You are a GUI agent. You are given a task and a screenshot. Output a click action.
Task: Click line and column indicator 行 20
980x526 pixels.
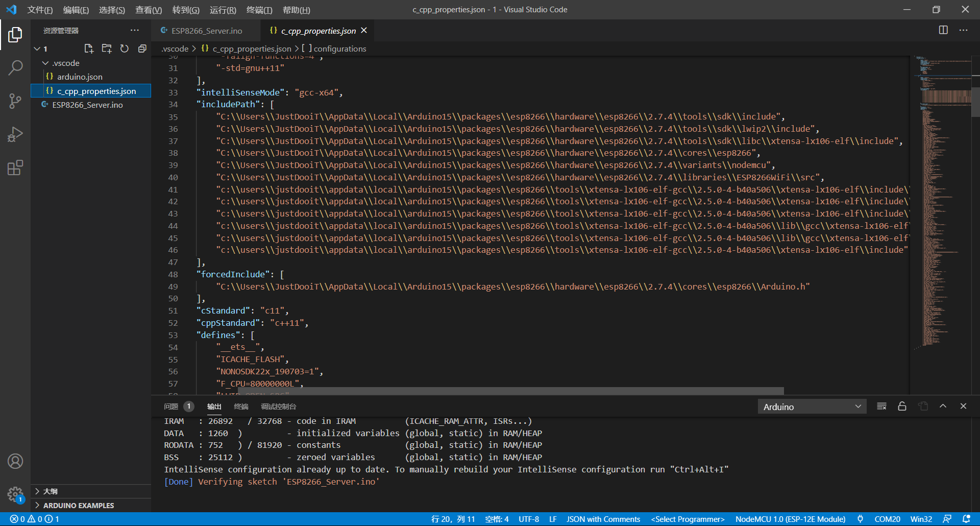coord(453,519)
